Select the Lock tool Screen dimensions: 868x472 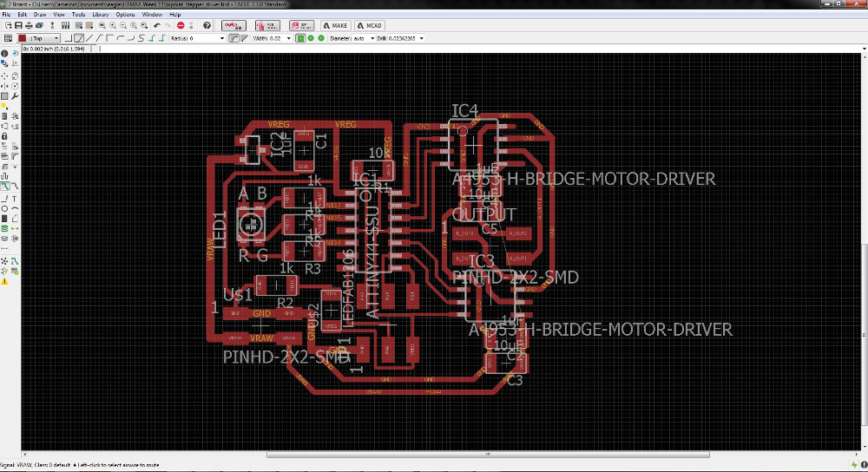4,136
